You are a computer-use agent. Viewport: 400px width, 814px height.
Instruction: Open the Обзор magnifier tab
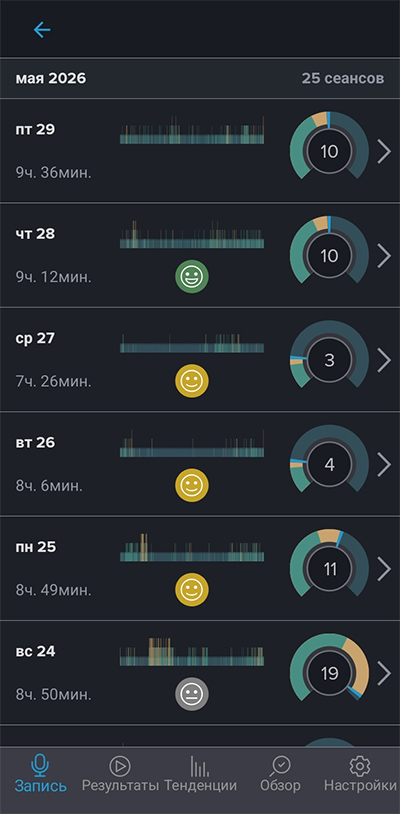(x=280, y=774)
